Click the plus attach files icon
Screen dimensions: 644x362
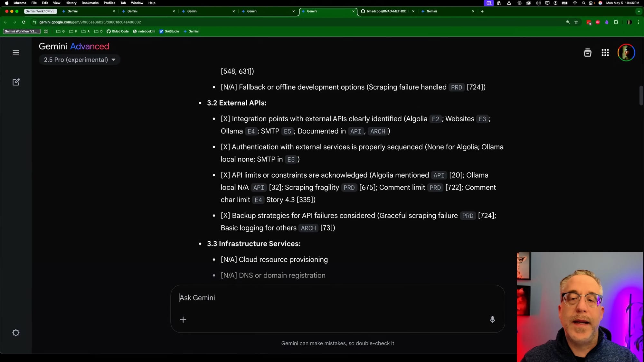[x=183, y=320]
